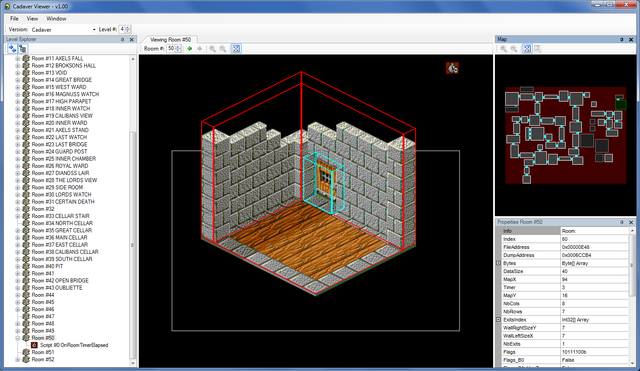Toggle first blue-arrow button in Level Explorer toolbar
640x371 pixels.
pyautogui.click(x=12, y=49)
